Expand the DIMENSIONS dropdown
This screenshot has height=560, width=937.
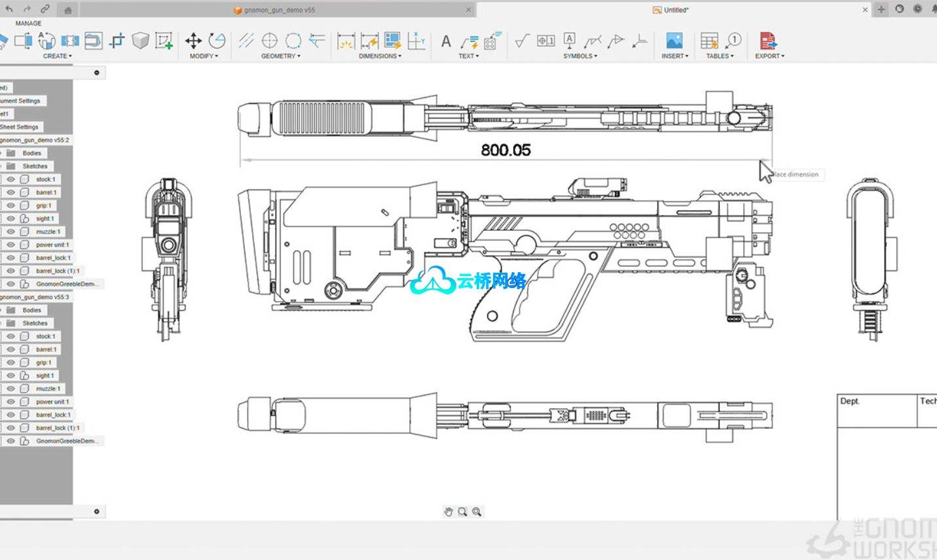pos(380,56)
